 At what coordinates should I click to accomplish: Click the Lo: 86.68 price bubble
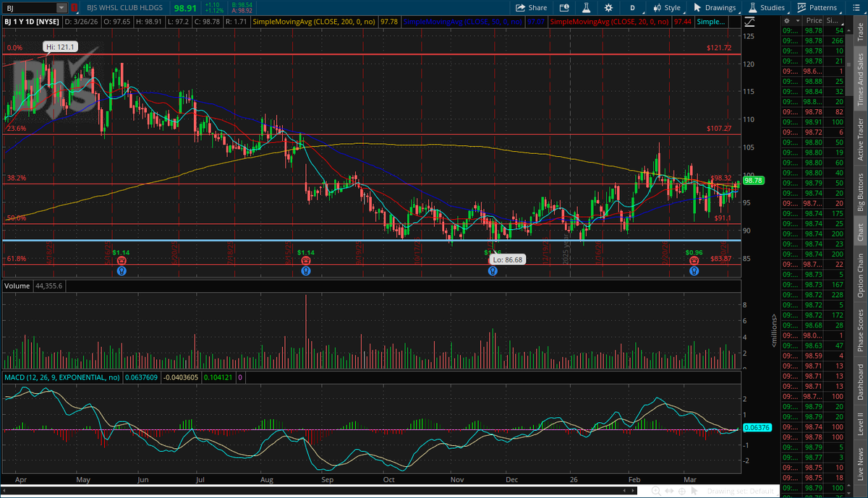(506, 258)
